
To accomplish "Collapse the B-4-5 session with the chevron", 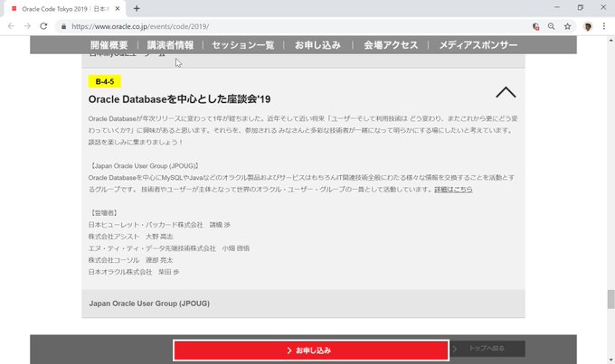I will click(506, 92).
